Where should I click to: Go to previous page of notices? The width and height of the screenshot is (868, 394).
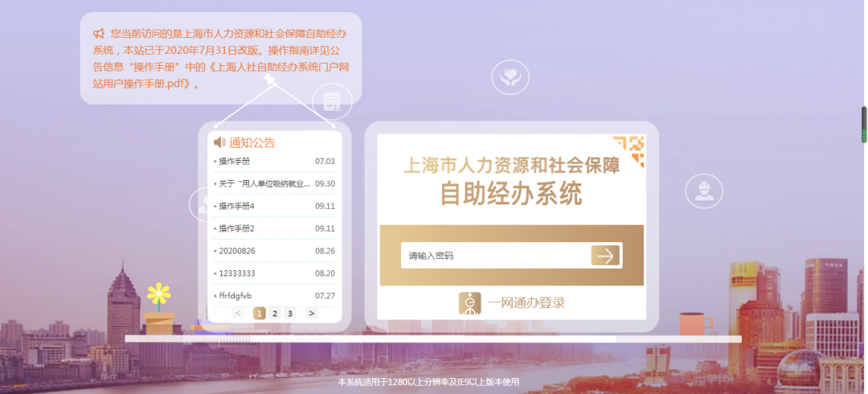[x=239, y=314]
